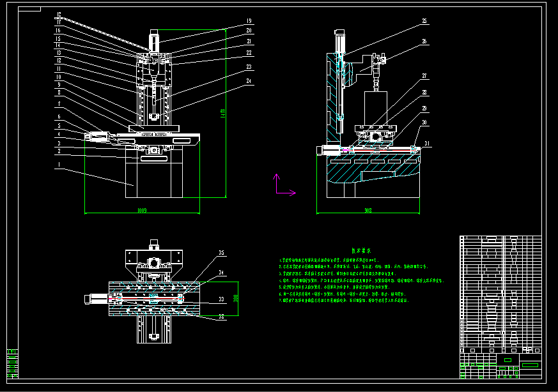
Task: Select part callout label 6
Action: click(x=59, y=117)
